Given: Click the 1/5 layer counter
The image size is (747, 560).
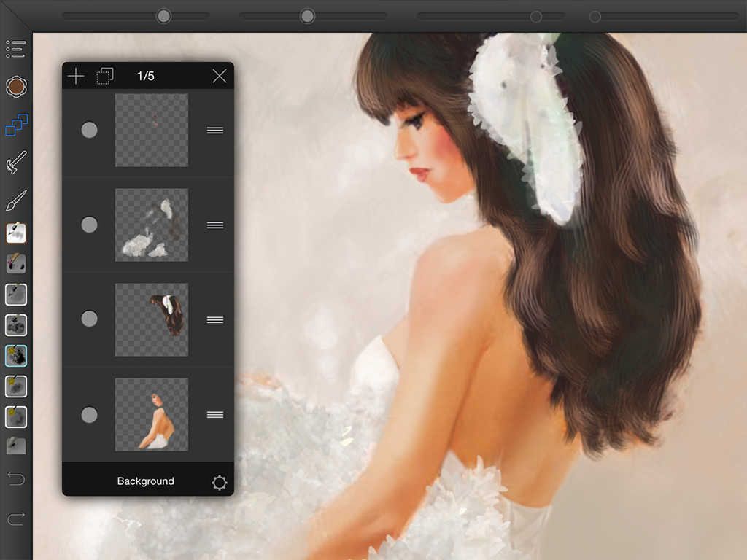Looking at the screenshot, I should coord(146,76).
